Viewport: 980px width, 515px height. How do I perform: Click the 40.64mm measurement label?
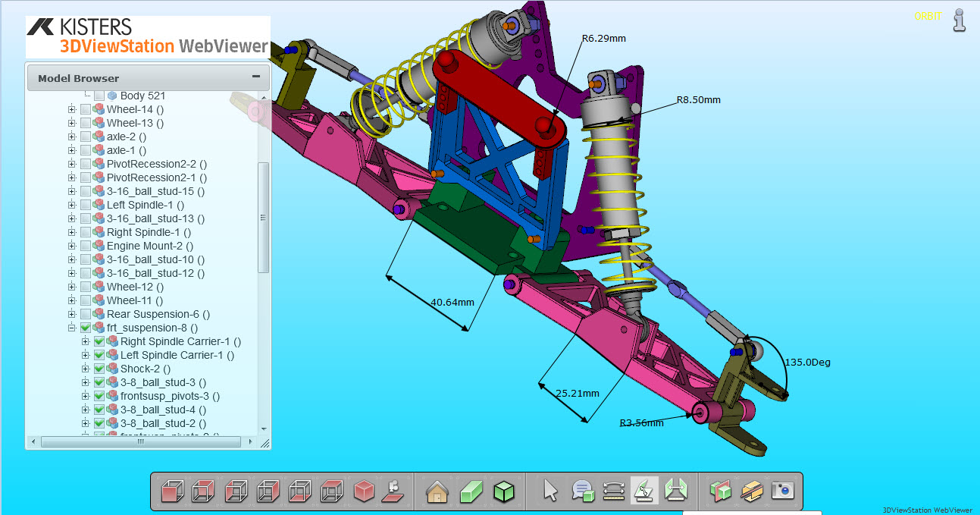pos(452,302)
